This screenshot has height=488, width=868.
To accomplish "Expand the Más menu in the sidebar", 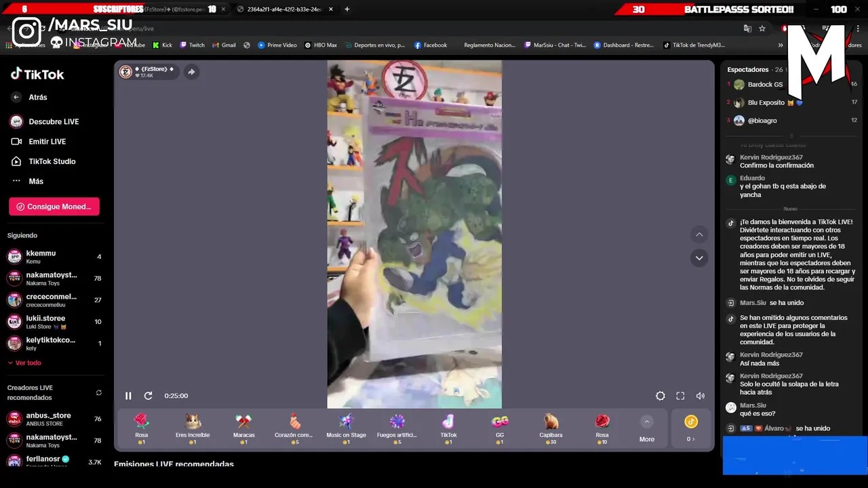I will 27,182.
